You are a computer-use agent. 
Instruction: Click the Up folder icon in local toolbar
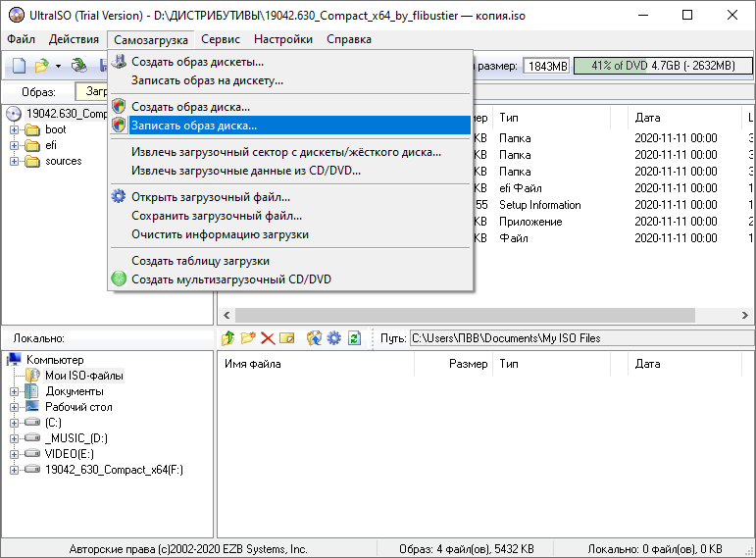click(x=228, y=338)
